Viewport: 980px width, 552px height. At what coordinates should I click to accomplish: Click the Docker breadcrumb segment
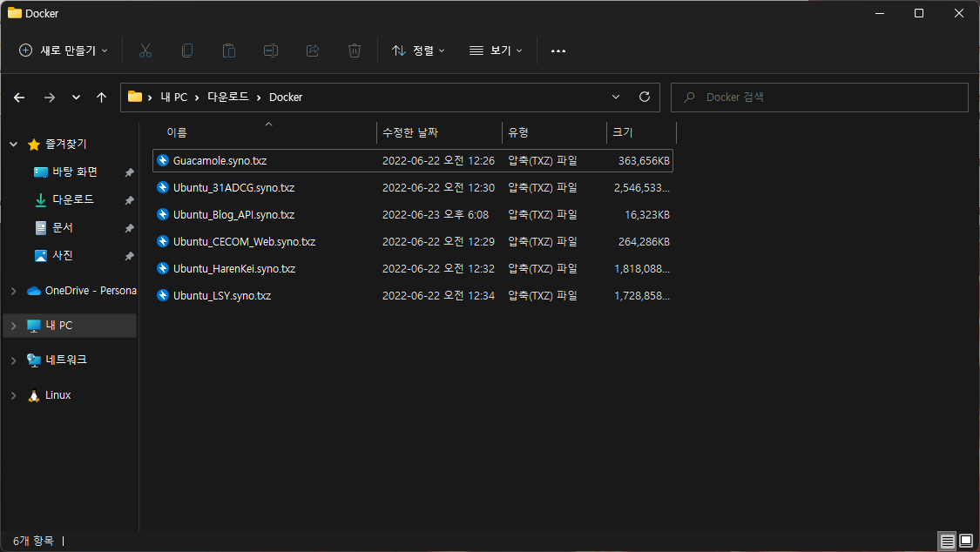pos(286,97)
